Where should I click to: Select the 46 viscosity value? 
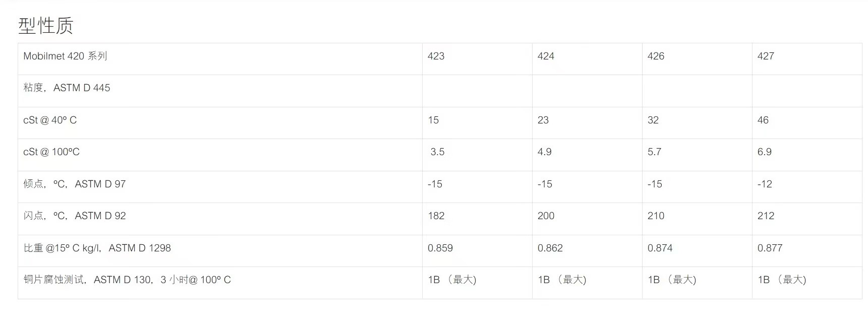[763, 120]
